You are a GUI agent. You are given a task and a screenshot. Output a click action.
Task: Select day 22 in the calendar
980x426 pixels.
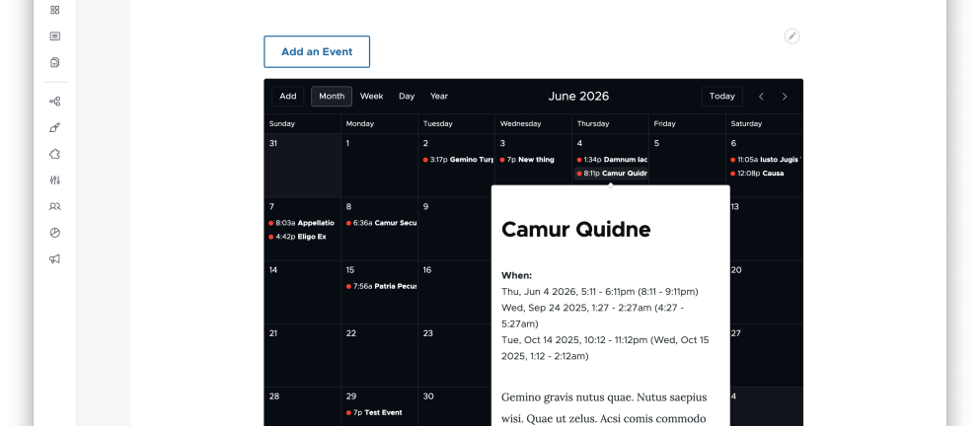tap(350, 333)
